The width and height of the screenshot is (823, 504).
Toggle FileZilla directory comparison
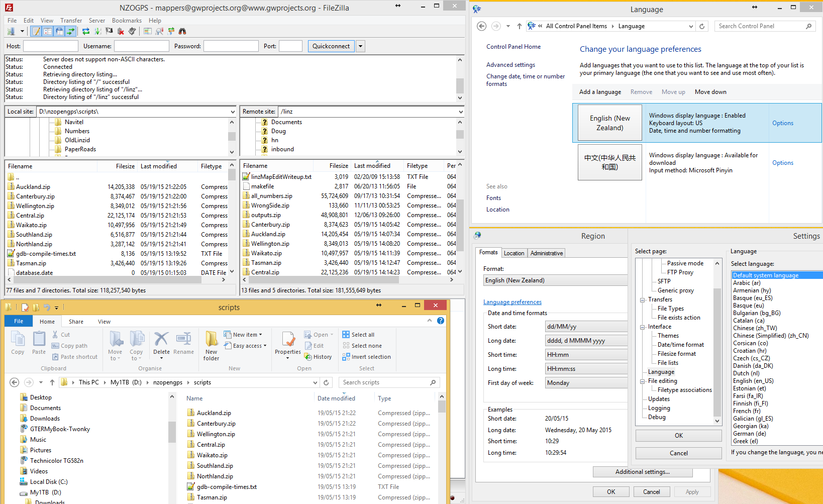pyautogui.click(x=159, y=31)
